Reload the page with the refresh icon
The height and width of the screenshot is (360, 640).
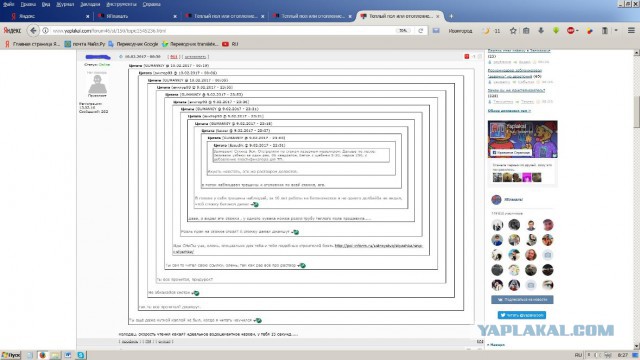(420, 31)
